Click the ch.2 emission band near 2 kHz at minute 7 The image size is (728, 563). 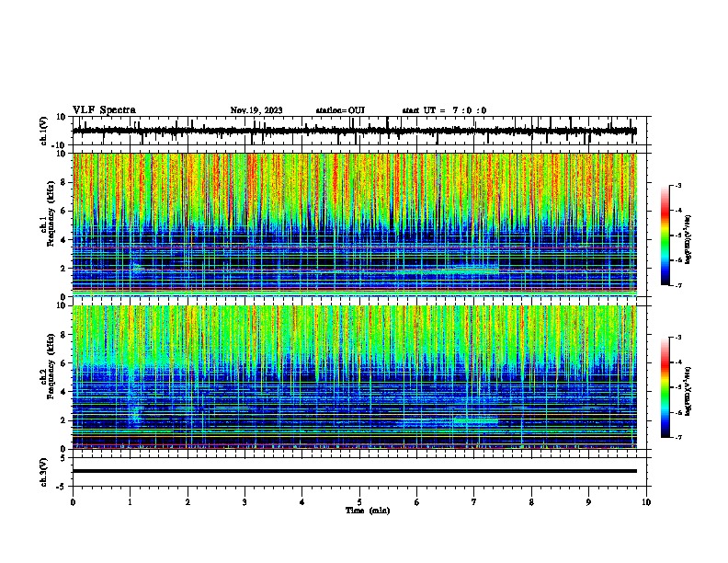point(476,420)
